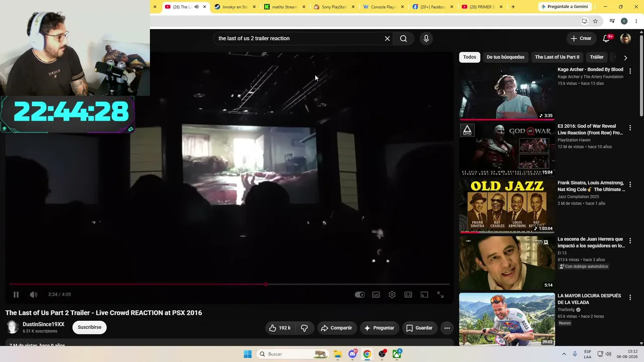Mute the active YouTube tab audio icon
The height and width of the screenshot is (362, 644).
196,7
